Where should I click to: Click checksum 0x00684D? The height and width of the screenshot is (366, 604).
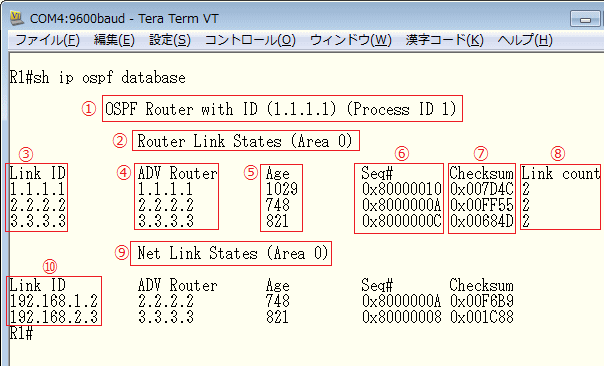click(x=482, y=221)
